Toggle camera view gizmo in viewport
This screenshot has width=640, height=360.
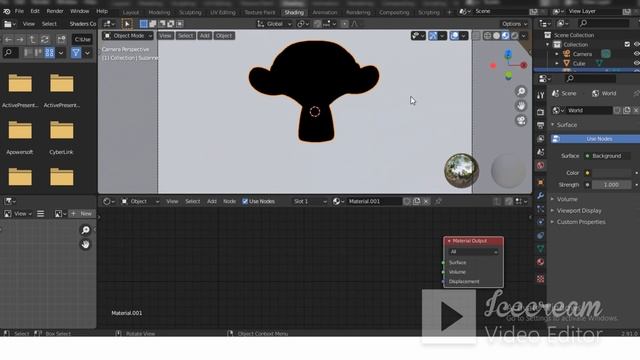pos(521,120)
